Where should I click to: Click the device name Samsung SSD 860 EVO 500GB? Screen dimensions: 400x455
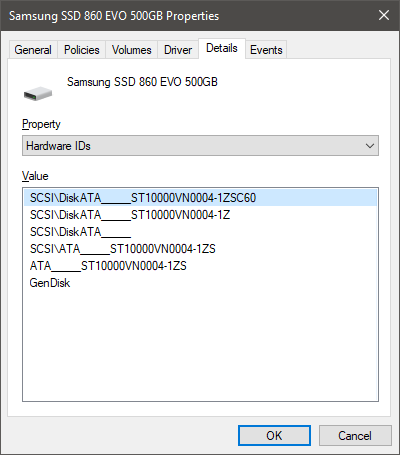click(x=142, y=82)
